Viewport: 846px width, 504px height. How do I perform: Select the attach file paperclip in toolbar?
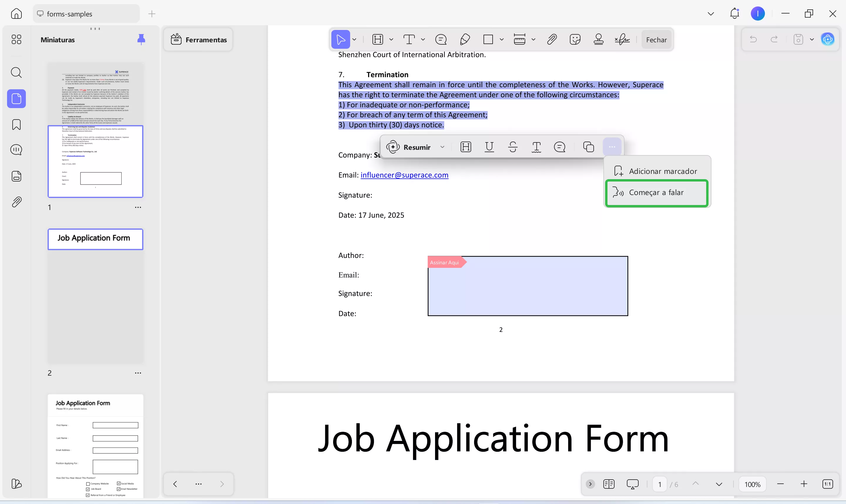click(x=552, y=40)
